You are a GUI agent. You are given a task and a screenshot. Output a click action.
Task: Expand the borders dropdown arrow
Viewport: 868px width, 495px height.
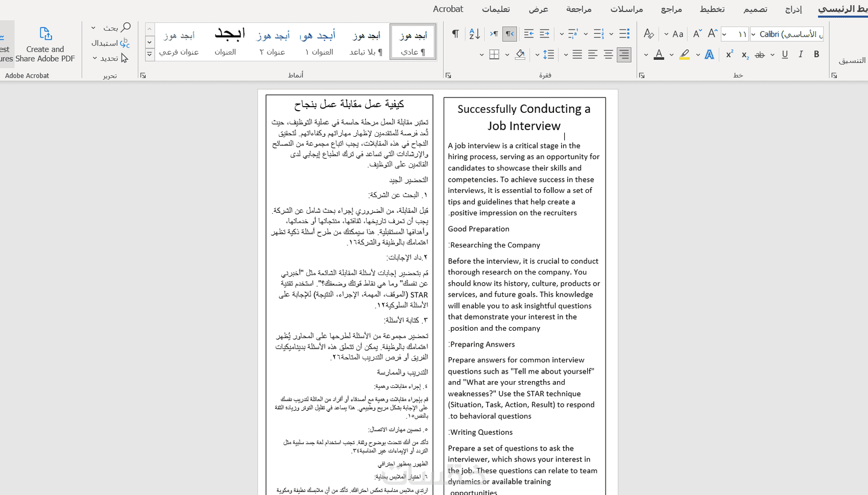pyautogui.click(x=481, y=55)
